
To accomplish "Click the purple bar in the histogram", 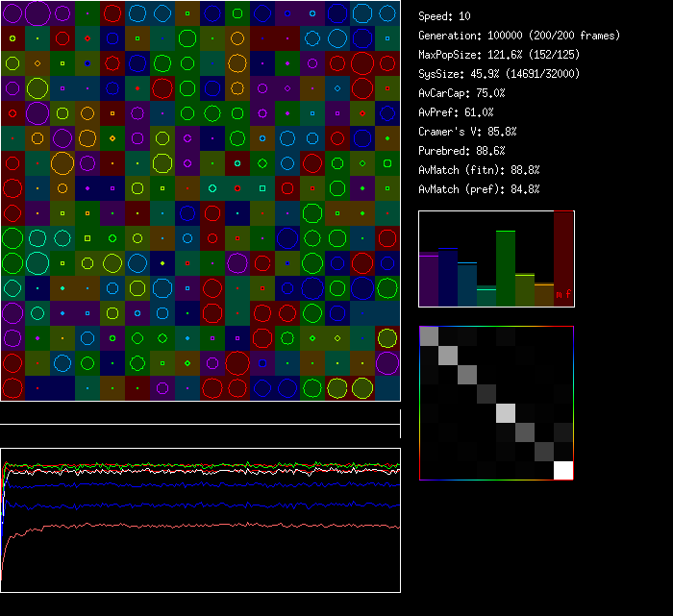I will coord(429,280).
